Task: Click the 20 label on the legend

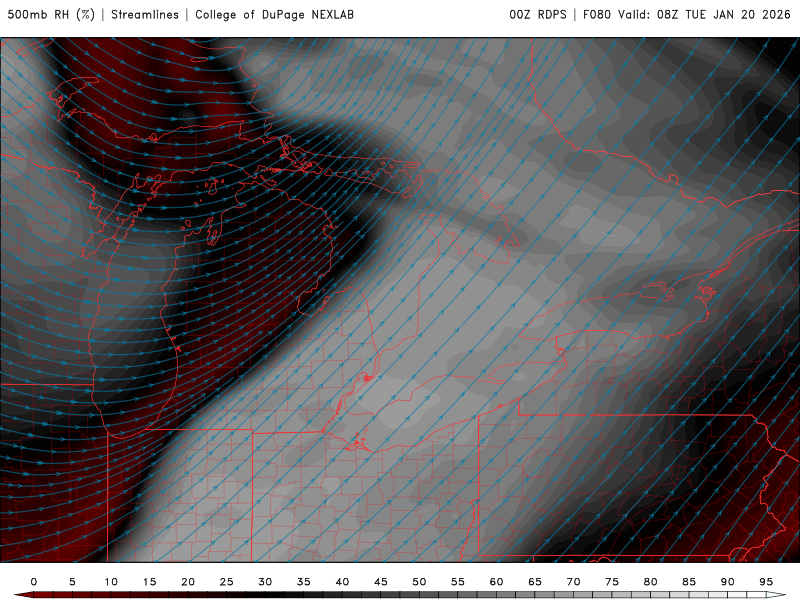Action: click(x=188, y=582)
